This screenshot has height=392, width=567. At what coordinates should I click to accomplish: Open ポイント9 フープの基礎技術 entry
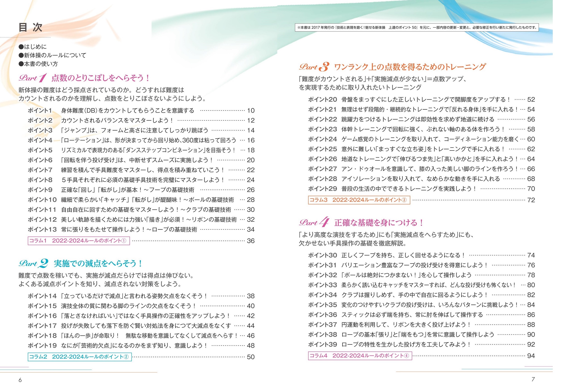(141, 190)
